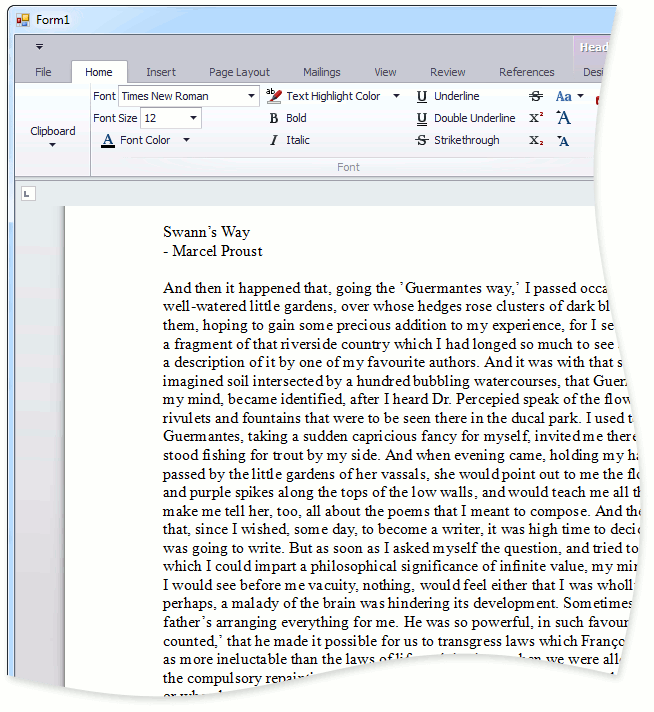Open the Text Highlight Color dropdown arrow
The image size is (654, 712).
pos(396,96)
